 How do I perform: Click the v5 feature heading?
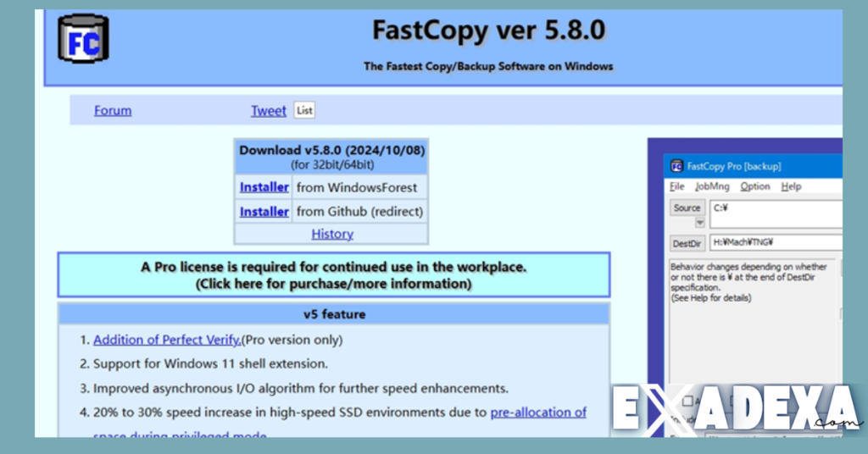[x=334, y=314]
